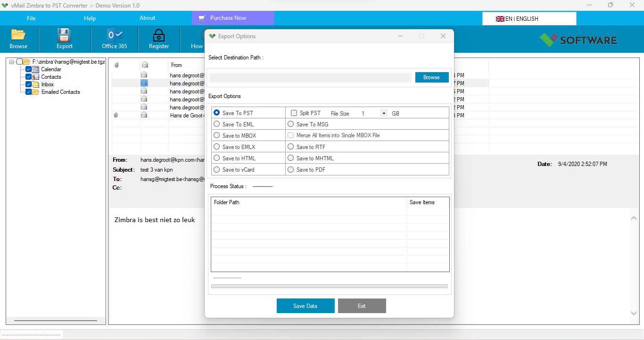Collapse the F:\zimbra tree root node

coord(12,62)
